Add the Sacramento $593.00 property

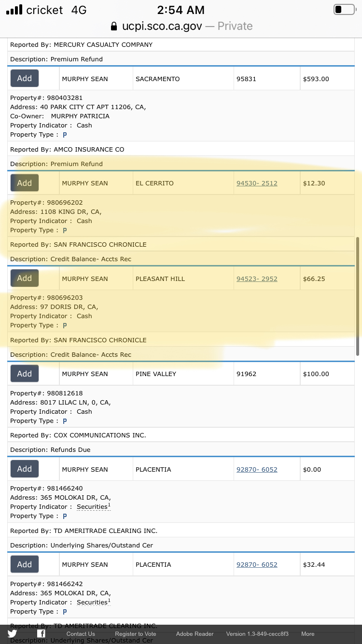point(25,78)
